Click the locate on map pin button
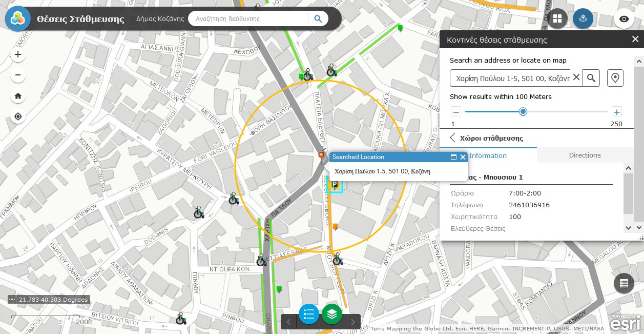 pyautogui.click(x=615, y=78)
